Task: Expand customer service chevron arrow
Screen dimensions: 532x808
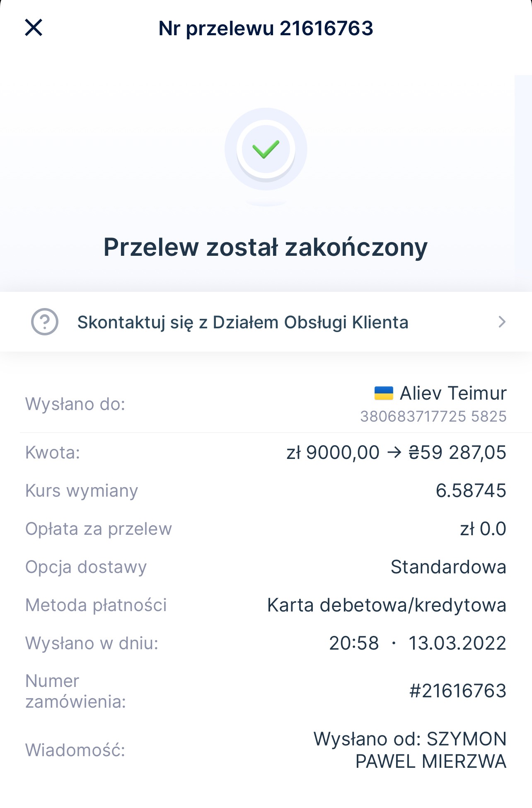Action: (x=502, y=322)
